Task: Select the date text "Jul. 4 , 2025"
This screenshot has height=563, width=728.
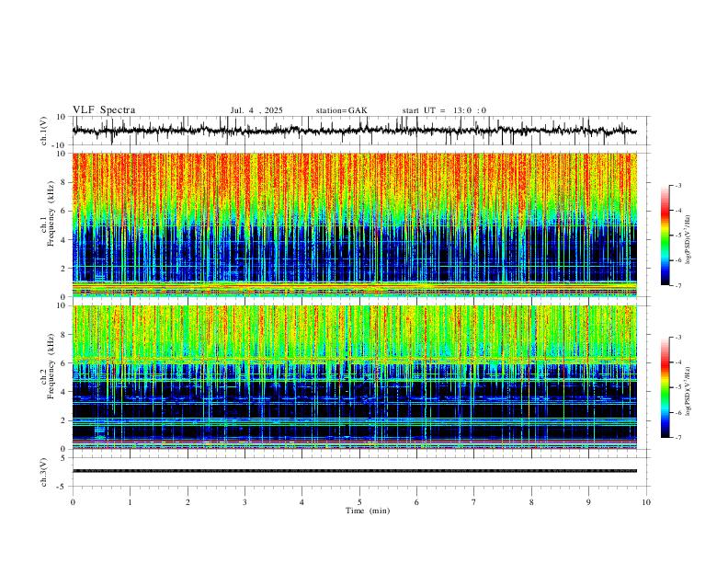Action: [256, 110]
